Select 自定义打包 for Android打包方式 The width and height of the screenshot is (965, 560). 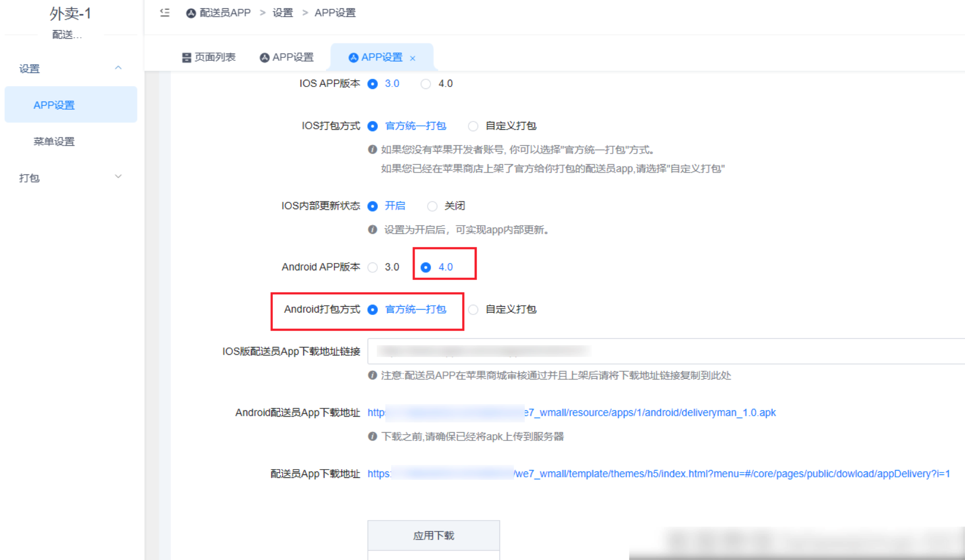pos(473,310)
